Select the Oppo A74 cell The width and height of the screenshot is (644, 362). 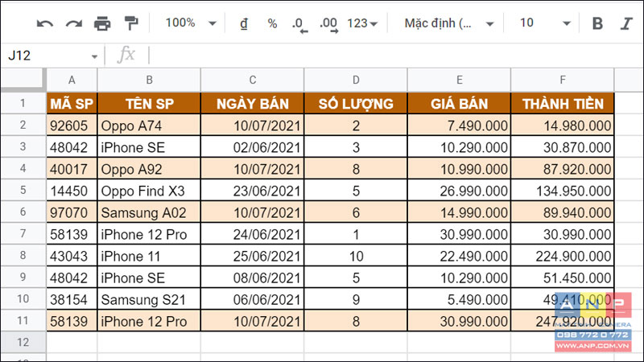(149, 125)
